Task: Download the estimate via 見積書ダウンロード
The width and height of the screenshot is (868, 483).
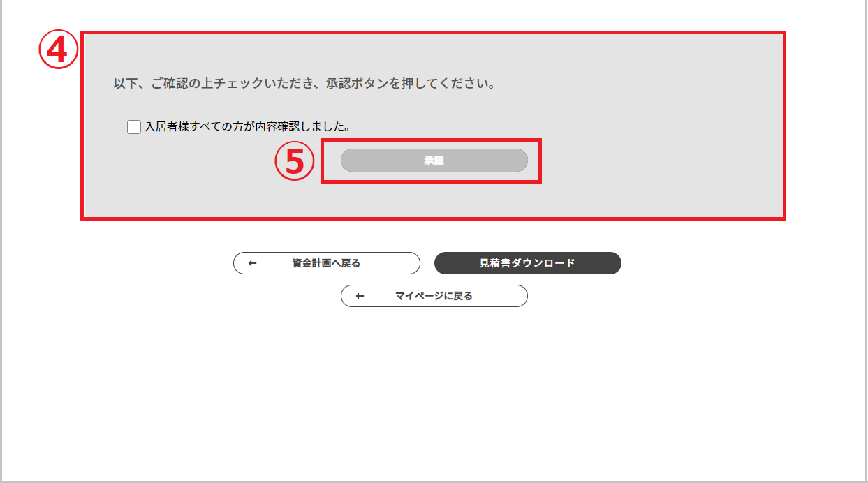Action: pos(528,263)
